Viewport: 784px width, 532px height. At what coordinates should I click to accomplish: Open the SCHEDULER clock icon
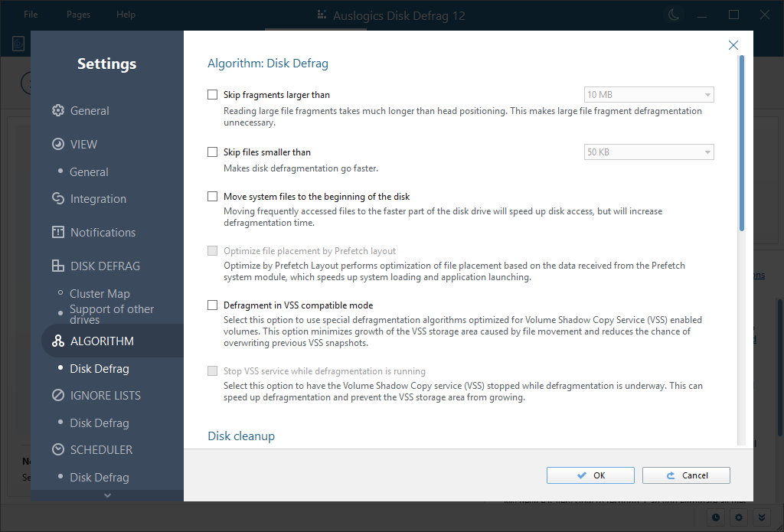point(58,449)
